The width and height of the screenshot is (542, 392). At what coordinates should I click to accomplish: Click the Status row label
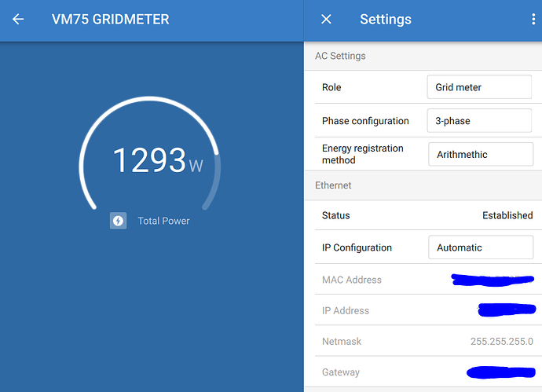pos(335,215)
